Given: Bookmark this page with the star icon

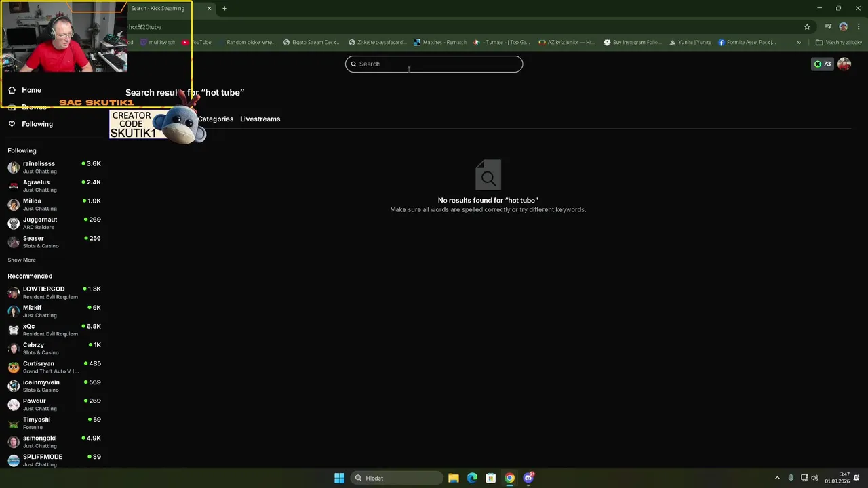Looking at the screenshot, I should coord(807,27).
